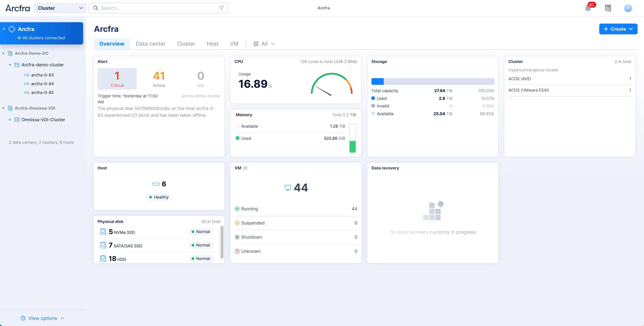Image resolution: width=644 pixels, height=326 pixels.
Task: Switch to the Data center tab
Action: click(x=151, y=44)
